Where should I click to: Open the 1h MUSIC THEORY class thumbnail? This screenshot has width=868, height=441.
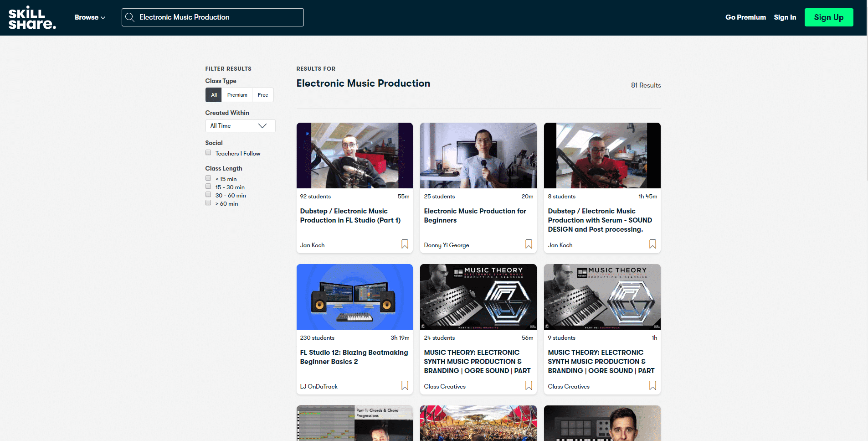click(602, 297)
